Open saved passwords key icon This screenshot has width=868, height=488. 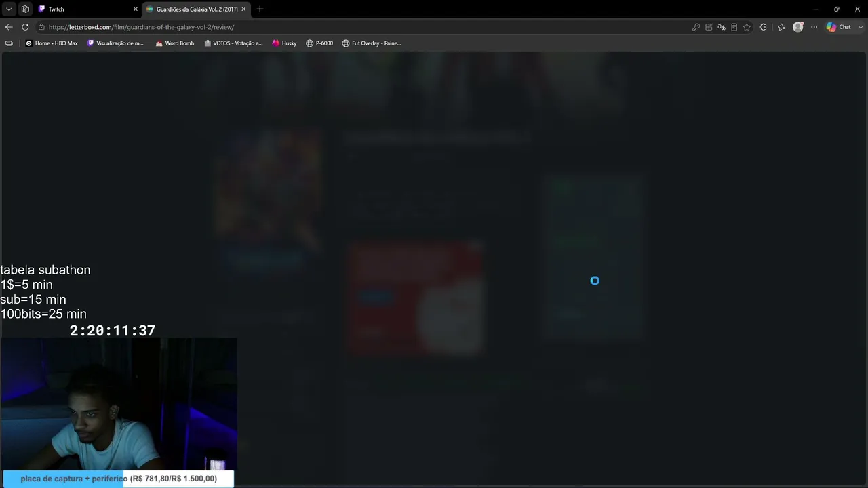[696, 27]
